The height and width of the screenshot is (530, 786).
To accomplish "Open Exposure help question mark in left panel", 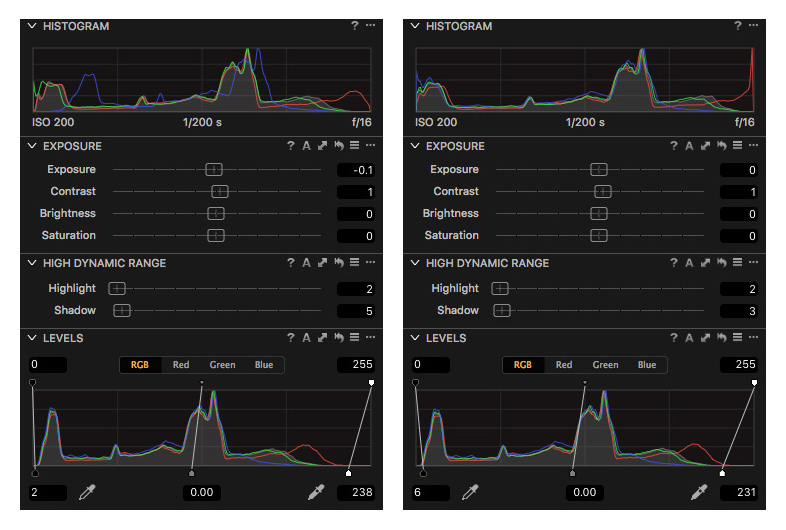I will (x=291, y=146).
